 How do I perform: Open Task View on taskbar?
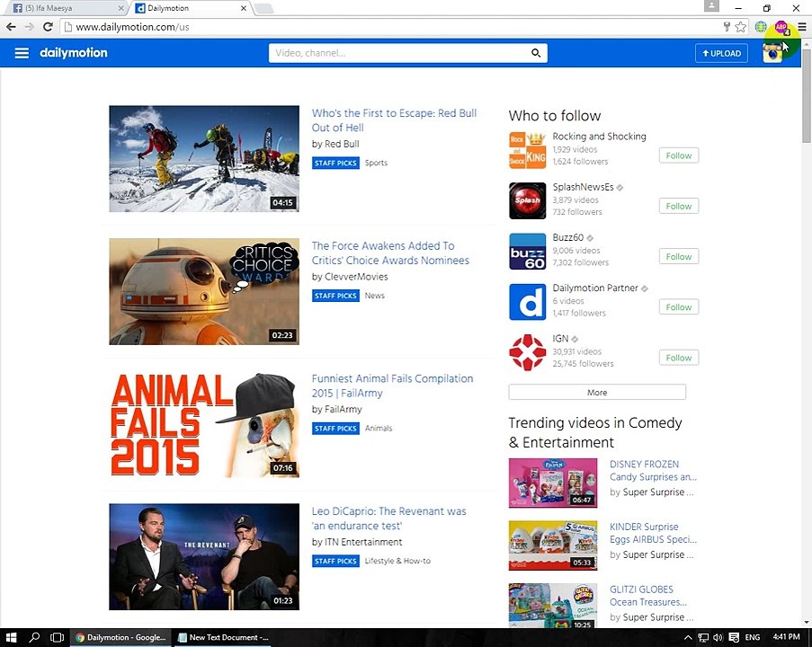point(57,637)
